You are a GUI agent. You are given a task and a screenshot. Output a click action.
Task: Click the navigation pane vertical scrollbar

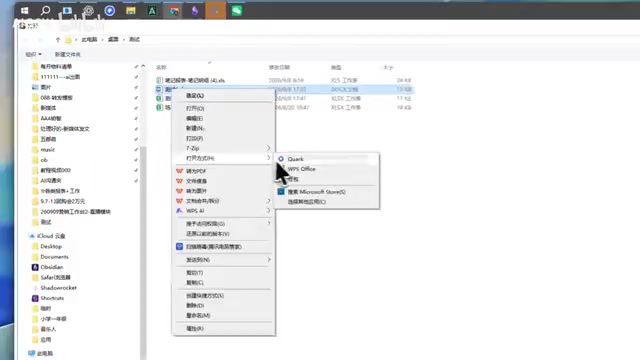[143, 253]
